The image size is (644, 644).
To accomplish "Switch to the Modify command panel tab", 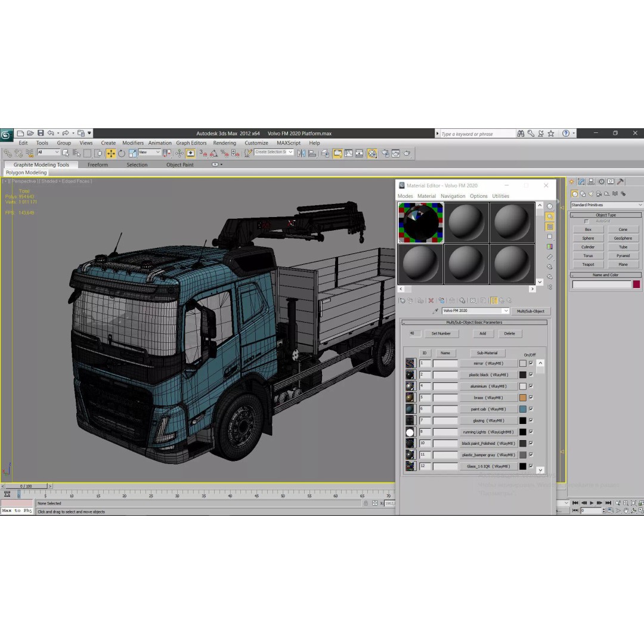I will [581, 181].
